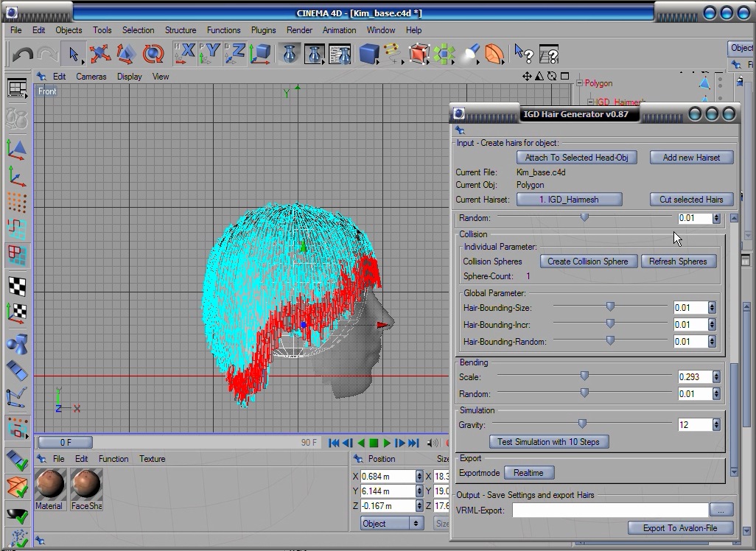Enable Polygons mode in left palette
Image resolution: width=756 pixels, height=551 pixels.
click(17, 255)
